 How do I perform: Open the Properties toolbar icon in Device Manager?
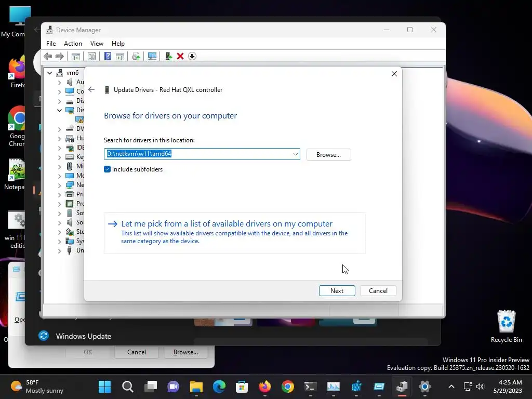tap(91, 56)
